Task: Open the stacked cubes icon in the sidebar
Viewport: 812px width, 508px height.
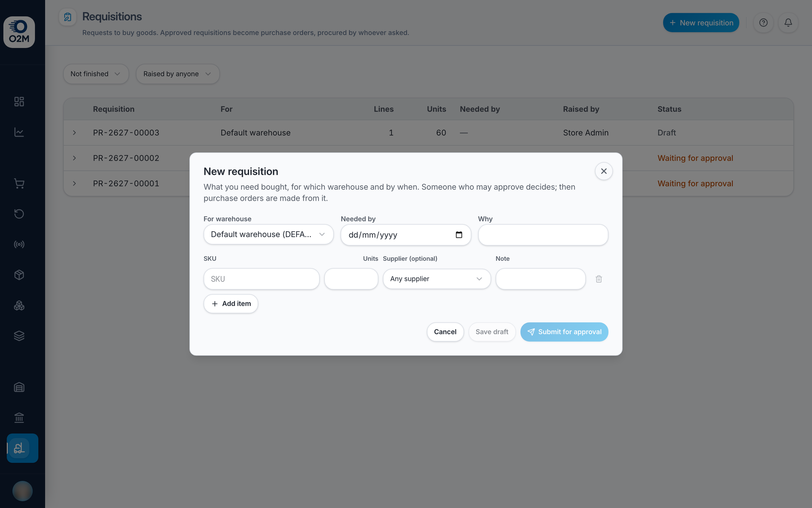Action: pyautogui.click(x=19, y=305)
